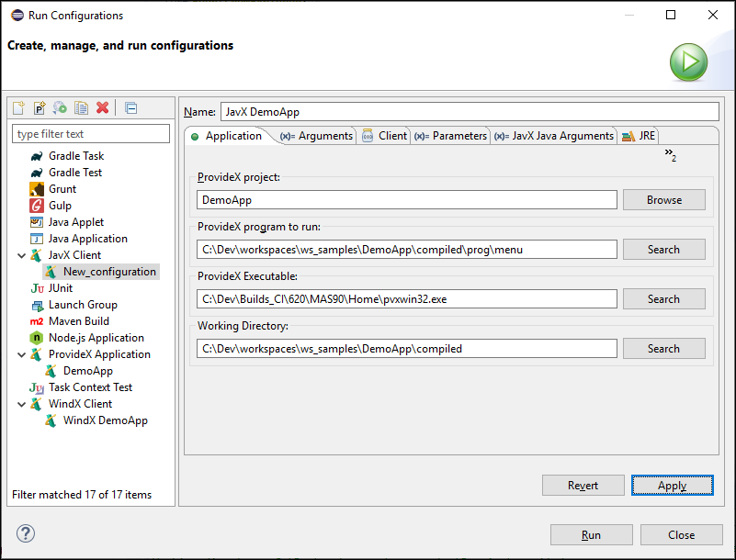Maximize the Run Configurations dialog

pos(671,15)
